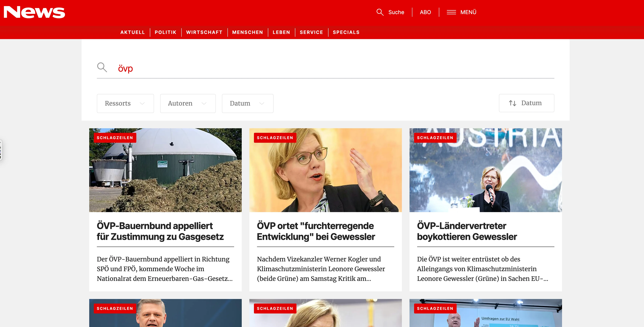Open the POLITIK navigation section
The image size is (644, 327).
click(x=165, y=32)
